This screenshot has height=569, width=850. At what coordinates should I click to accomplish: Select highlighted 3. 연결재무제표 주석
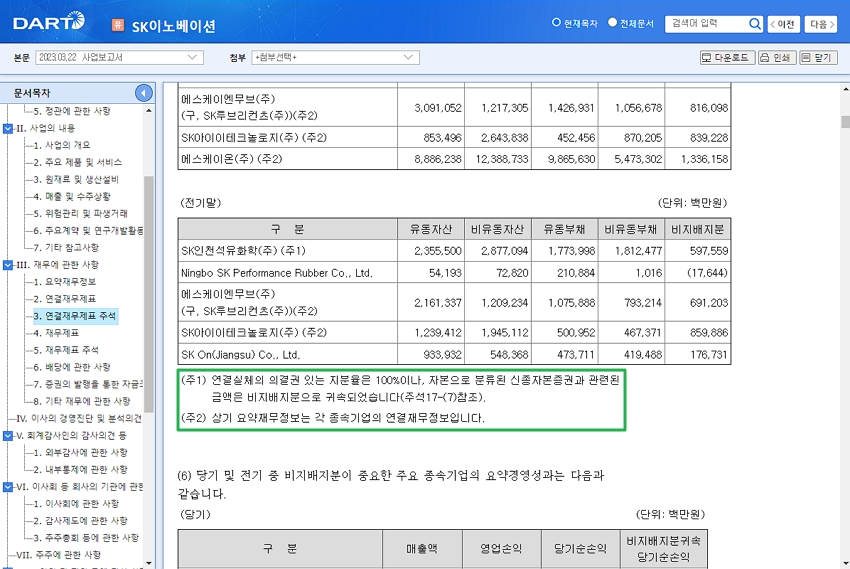click(x=75, y=316)
